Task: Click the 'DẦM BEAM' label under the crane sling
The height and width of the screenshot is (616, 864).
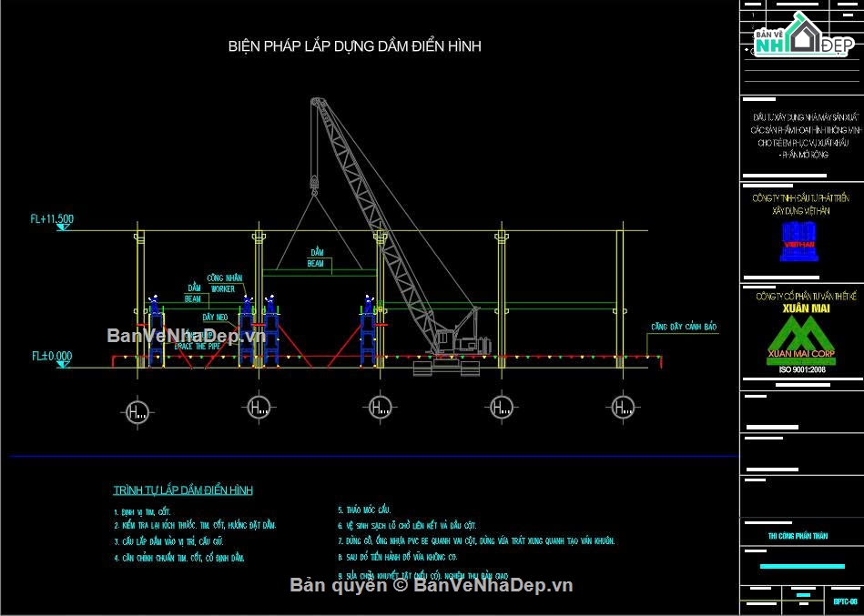Action: [x=316, y=258]
